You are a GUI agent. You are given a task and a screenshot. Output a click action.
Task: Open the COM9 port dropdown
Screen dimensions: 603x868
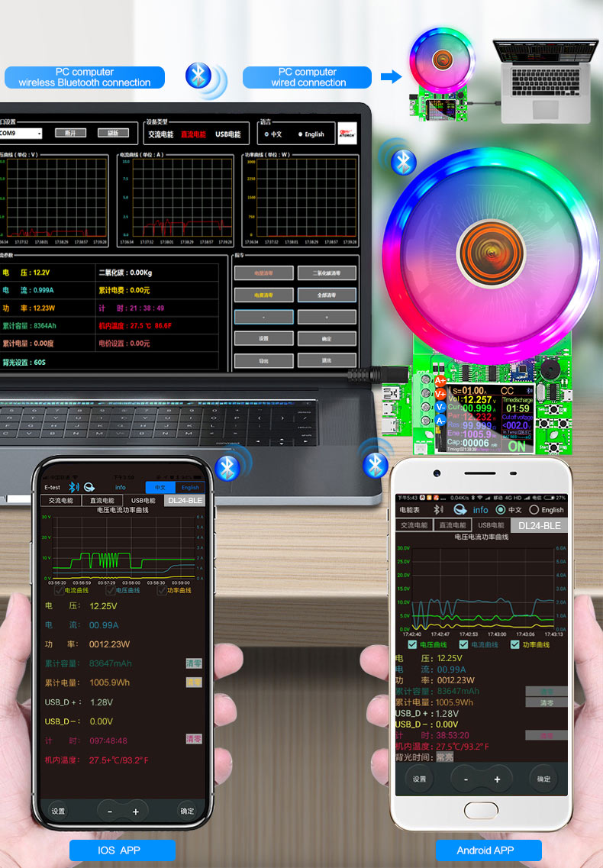pos(21,133)
